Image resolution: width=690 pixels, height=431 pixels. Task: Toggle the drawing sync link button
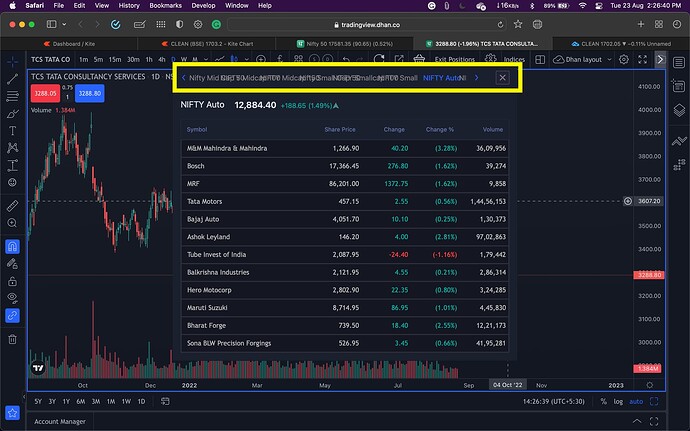tap(12, 316)
